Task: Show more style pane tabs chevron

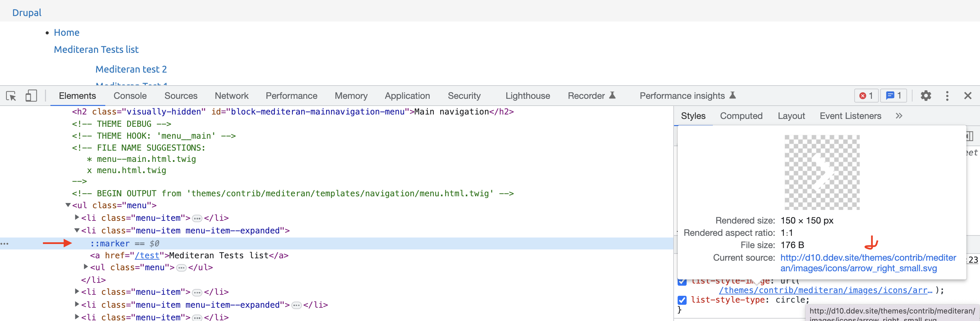Action: 899,116
